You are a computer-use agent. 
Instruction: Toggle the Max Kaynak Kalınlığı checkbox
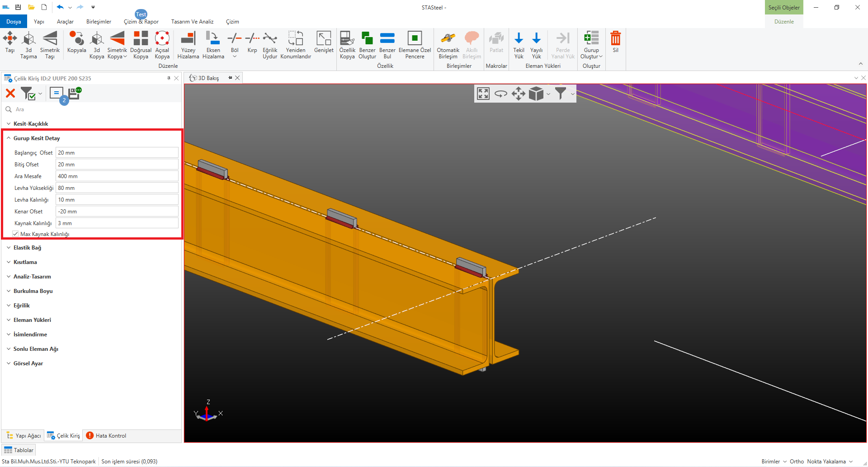[16, 234]
